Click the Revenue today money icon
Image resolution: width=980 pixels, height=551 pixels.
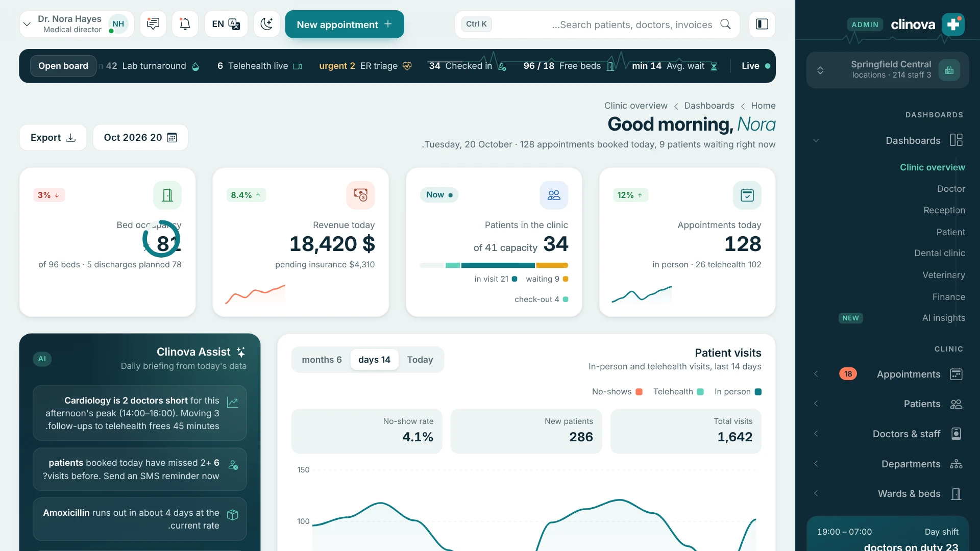pyautogui.click(x=360, y=195)
